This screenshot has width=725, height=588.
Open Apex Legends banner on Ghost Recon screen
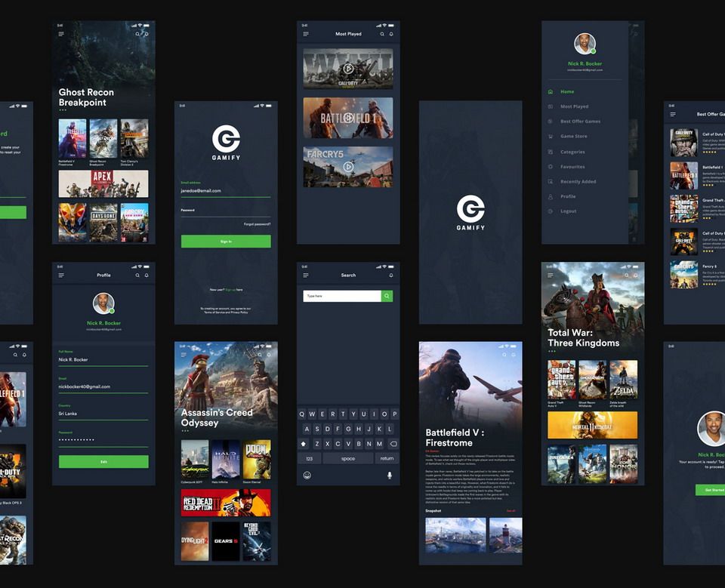(103, 183)
